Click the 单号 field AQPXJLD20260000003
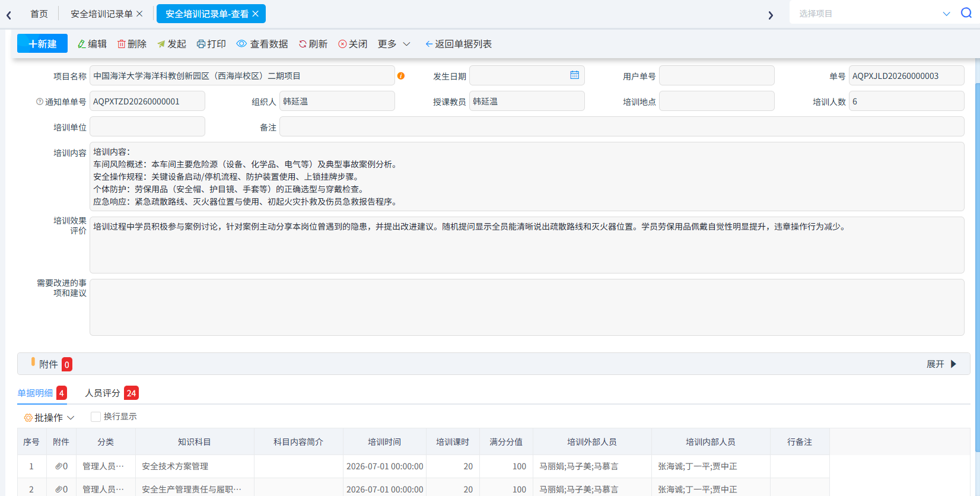Image resolution: width=980 pixels, height=496 pixels. pyautogui.click(x=906, y=75)
